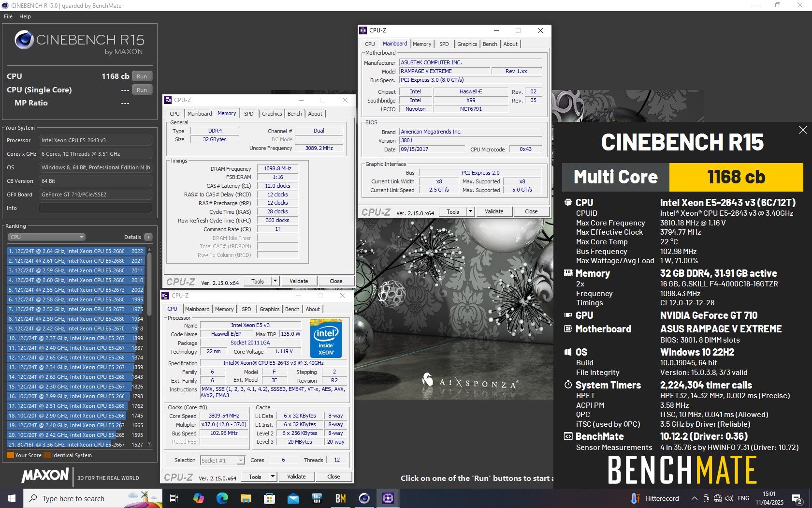Run the CPU multi-core benchmark

(142, 76)
